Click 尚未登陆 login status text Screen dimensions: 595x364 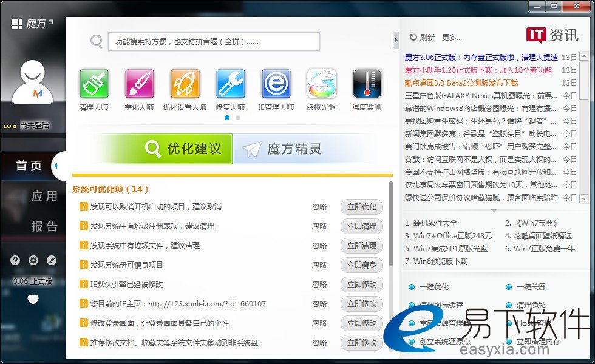(35, 126)
